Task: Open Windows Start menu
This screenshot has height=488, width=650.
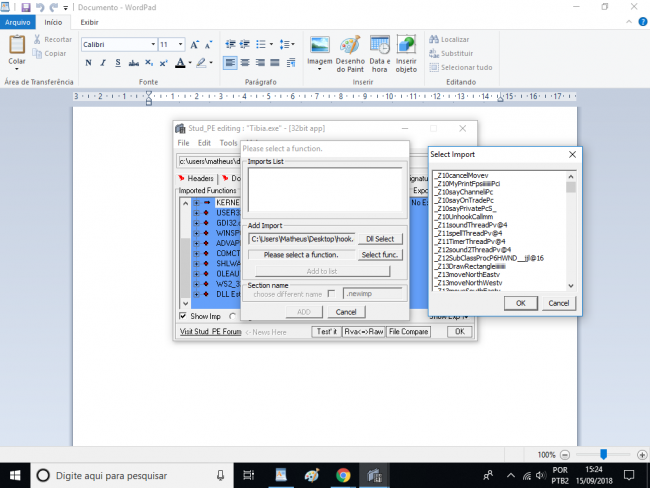Action: click(x=15, y=475)
